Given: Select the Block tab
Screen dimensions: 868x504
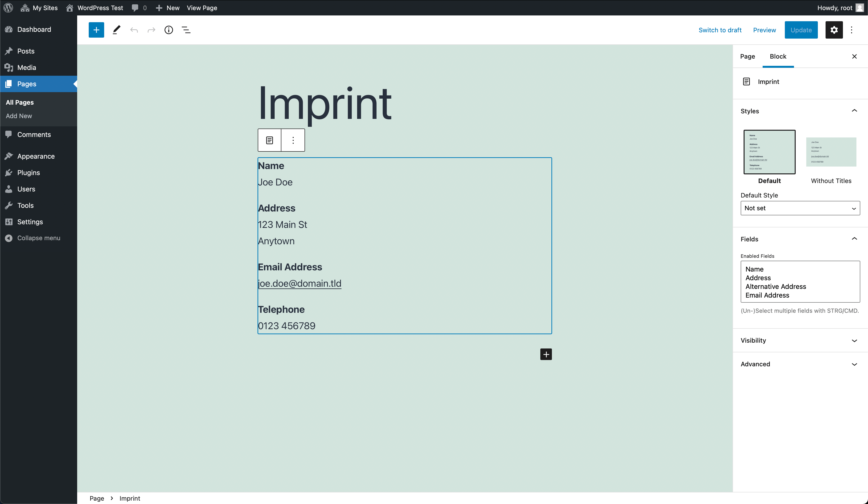Looking at the screenshot, I should point(778,56).
